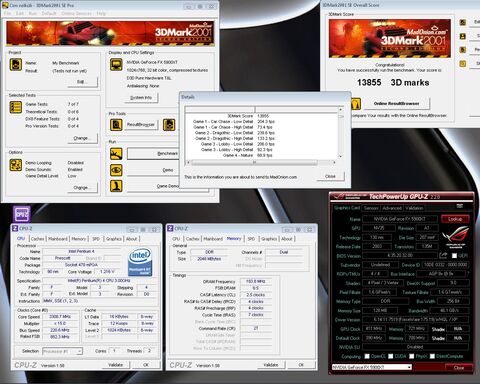Screen dimensions: 480x384
Task: Click the Online ResultBrowser button
Action: pyautogui.click(x=396, y=104)
